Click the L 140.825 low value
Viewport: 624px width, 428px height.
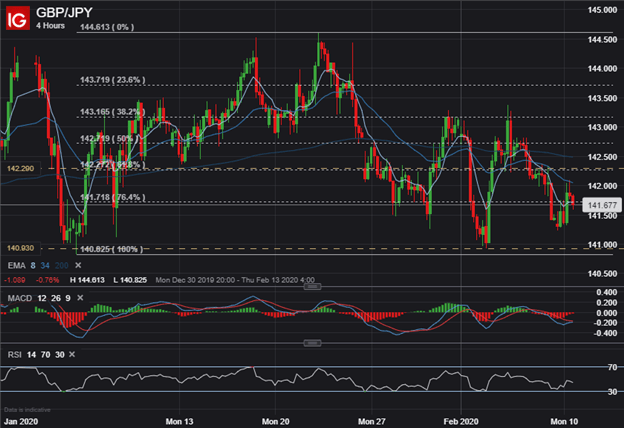tap(130, 280)
